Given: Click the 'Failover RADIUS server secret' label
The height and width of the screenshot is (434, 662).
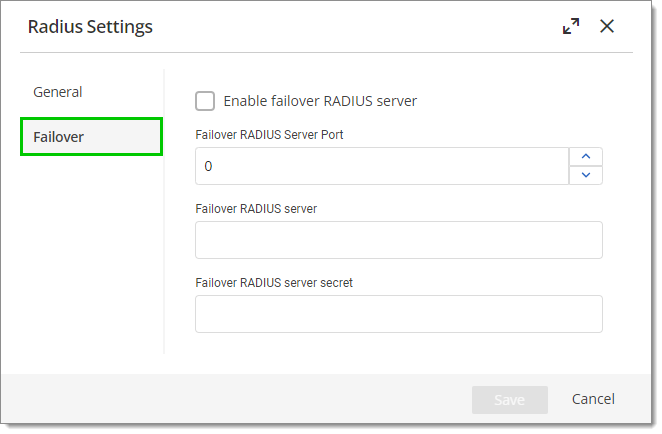Looking at the screenshot, I should (274, 282).
